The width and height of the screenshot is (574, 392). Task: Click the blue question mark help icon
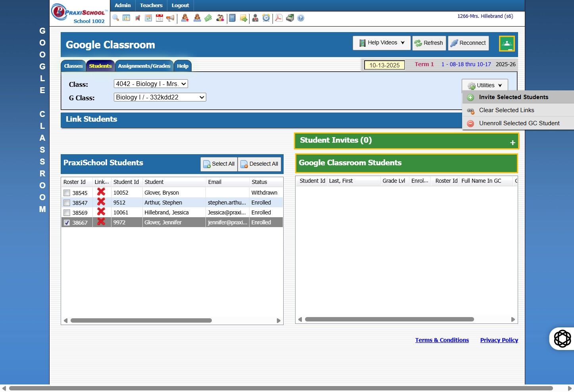(301, 18)
